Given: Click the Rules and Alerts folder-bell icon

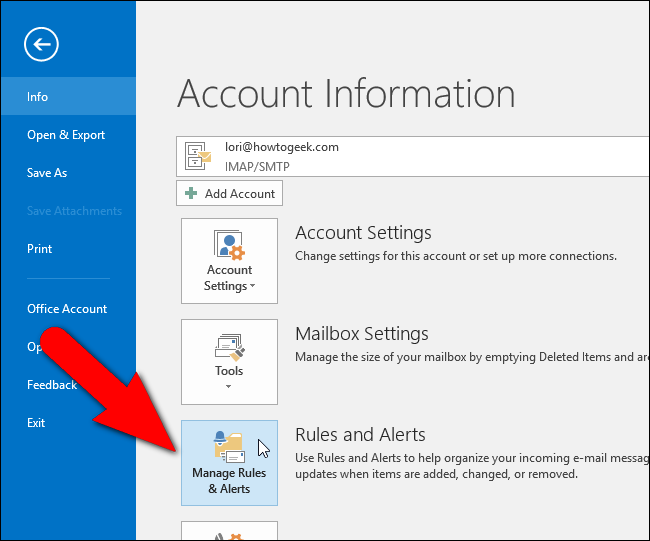Looking at the screenshot, I should [x=229, y=447].
